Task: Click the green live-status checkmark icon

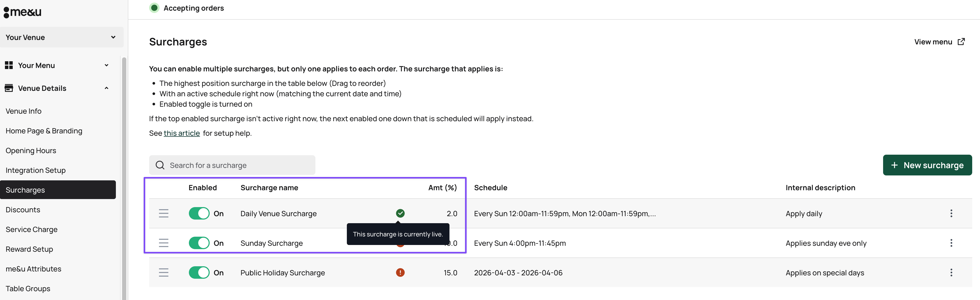Action: click(x=400, y=213)
